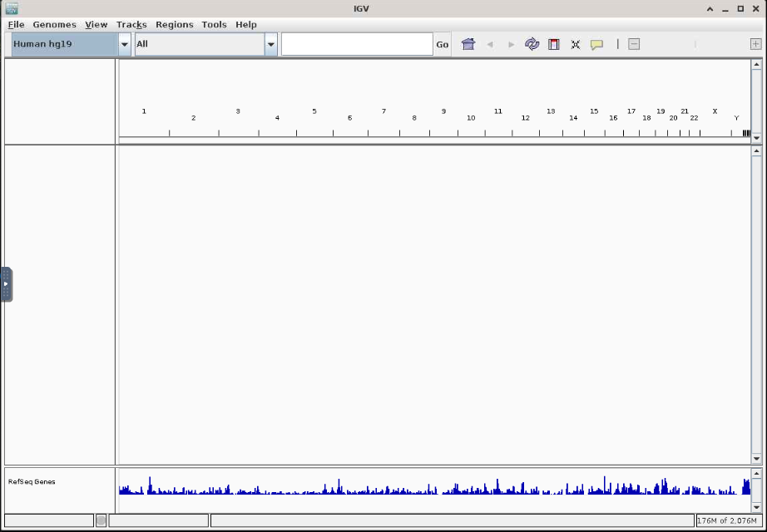The image size is (767, 532).
Task: Click chromosome X on the genome ruler
Action: [x=715, y=111]
